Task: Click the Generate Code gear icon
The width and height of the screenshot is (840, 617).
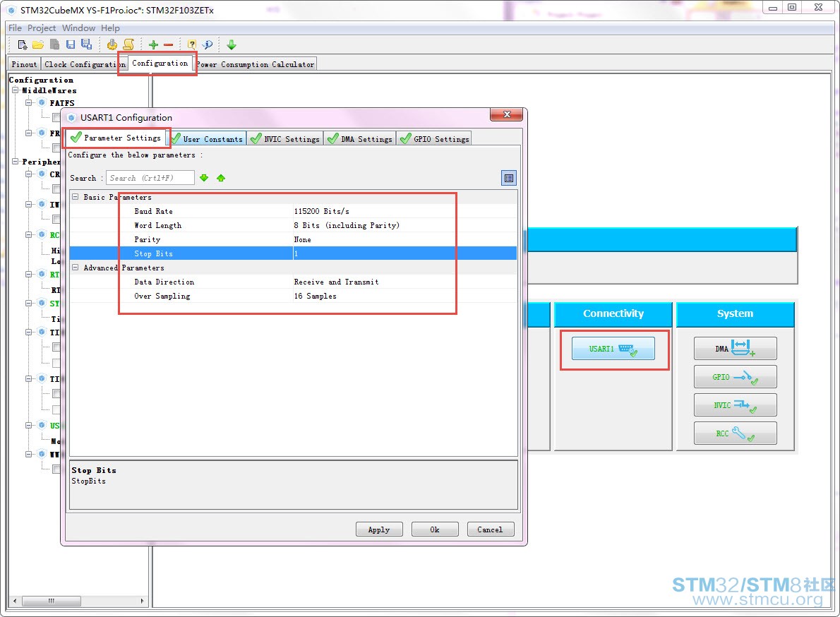Action: point(112,44)
